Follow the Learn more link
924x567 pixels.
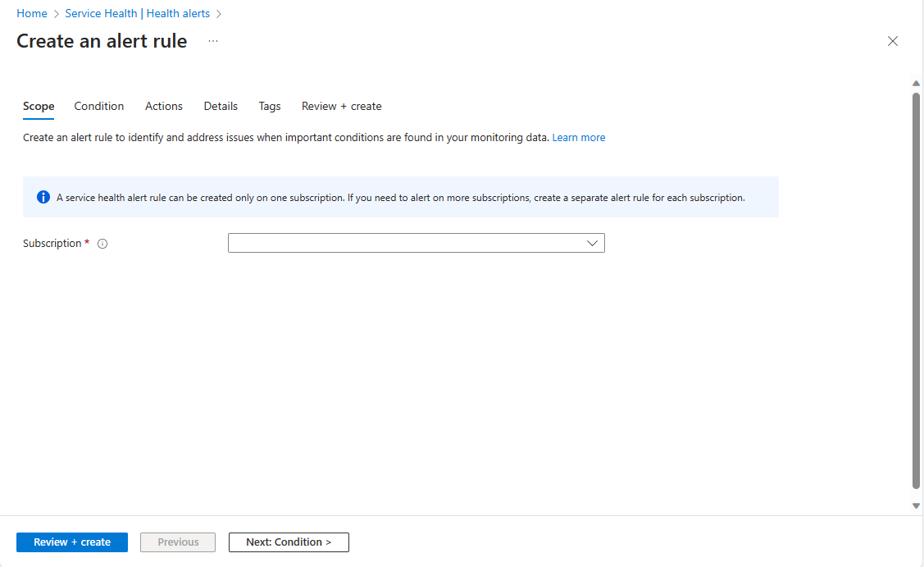579,138
